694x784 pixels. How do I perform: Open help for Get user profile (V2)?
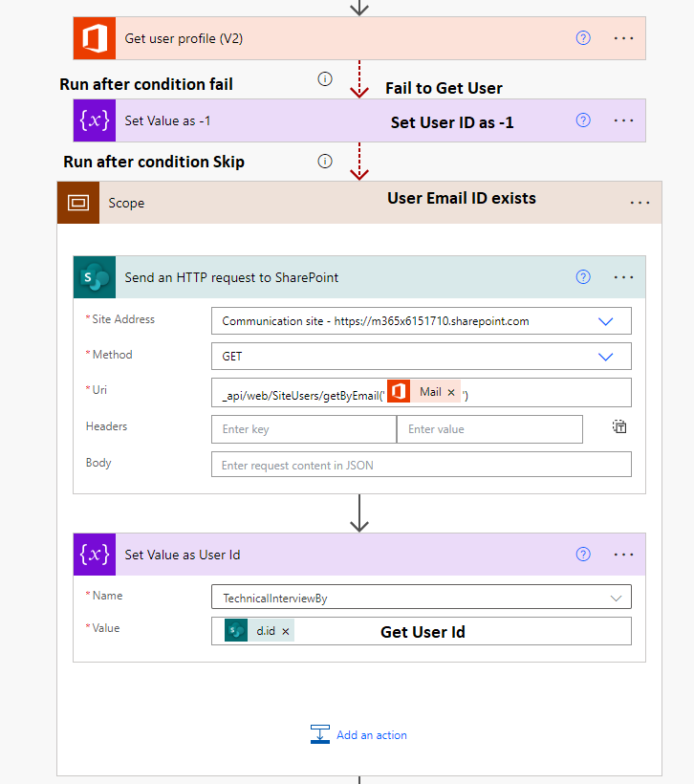(583, 38)
